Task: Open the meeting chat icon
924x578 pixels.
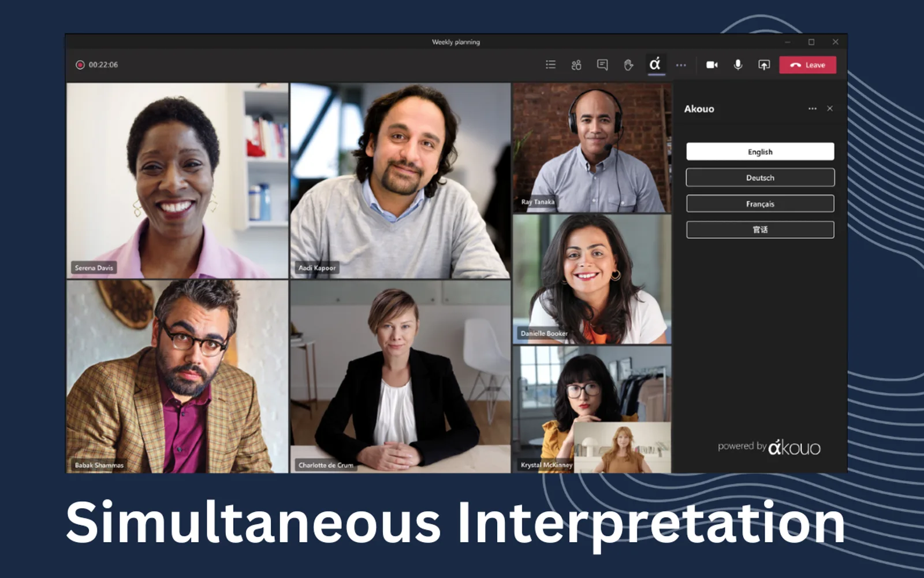Action: (602, 65)
